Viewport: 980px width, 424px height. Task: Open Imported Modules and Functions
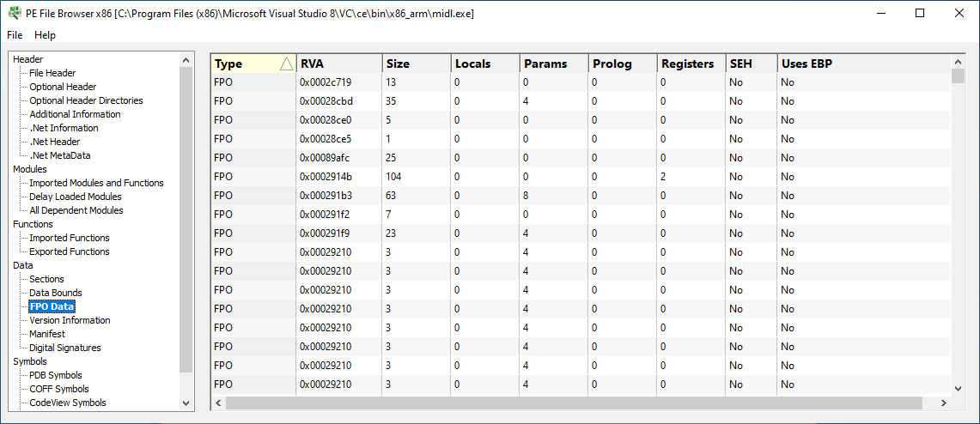tap(96, 183)
